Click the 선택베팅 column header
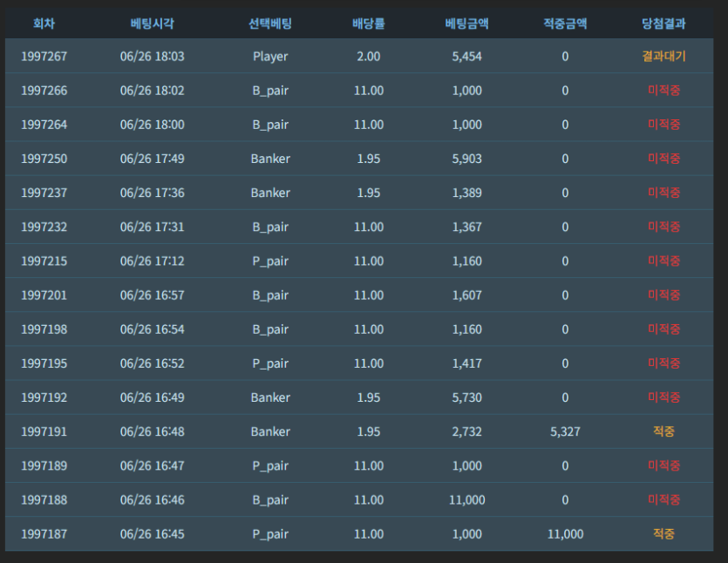This screenshot has height=563, width=728. [270, 24]
